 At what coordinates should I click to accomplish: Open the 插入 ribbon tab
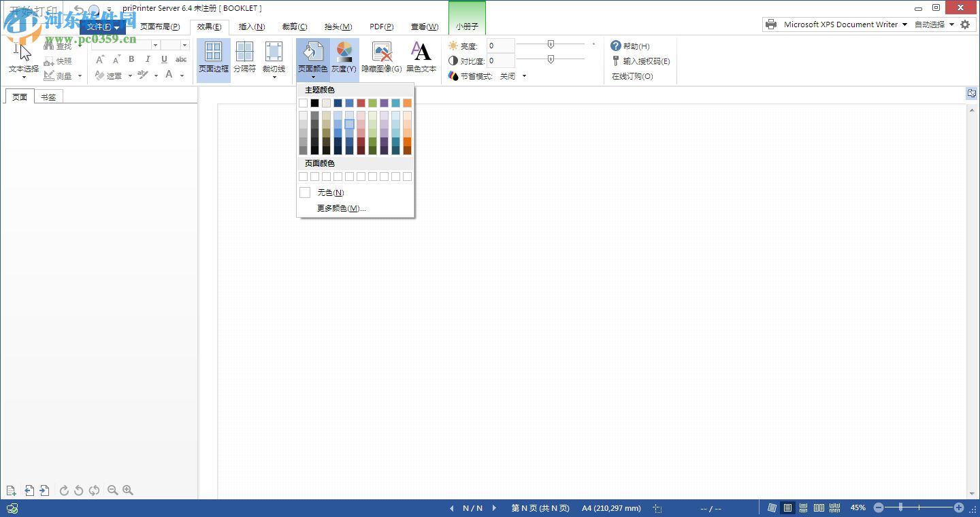tap(251, 27)
